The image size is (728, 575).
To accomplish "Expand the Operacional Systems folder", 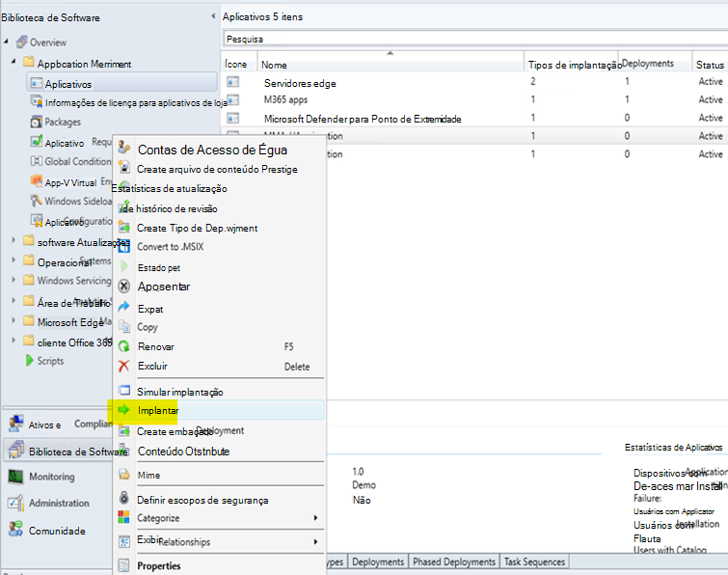I will 13,260.
